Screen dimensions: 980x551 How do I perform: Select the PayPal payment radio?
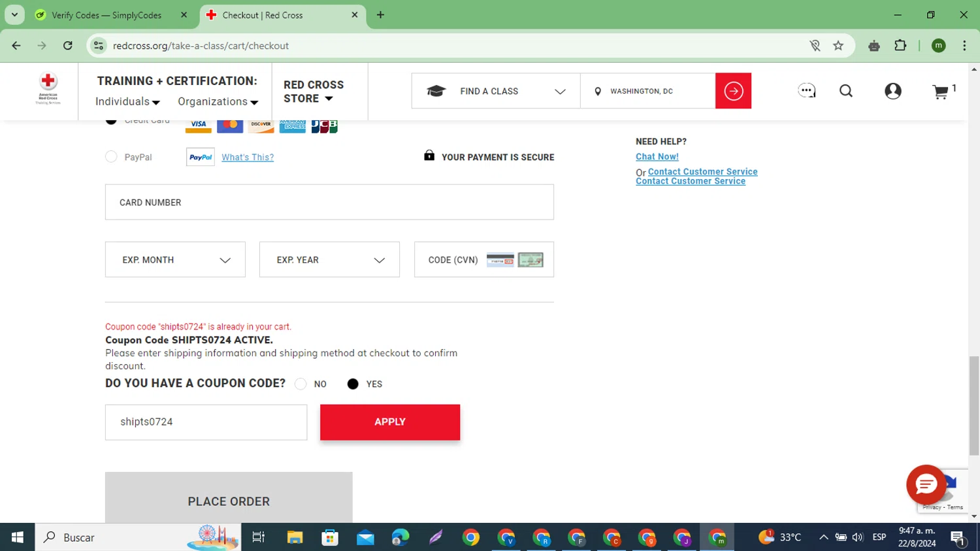point(111,157)
